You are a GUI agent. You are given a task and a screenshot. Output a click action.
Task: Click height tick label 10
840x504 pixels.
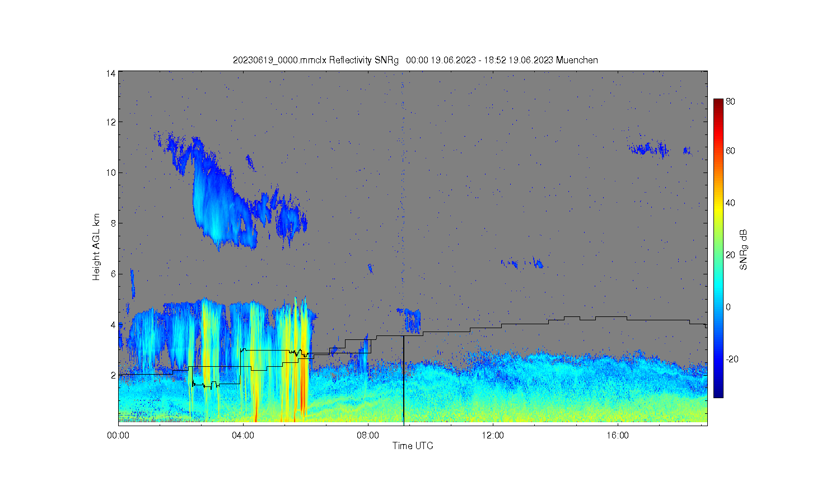click(111, 172)
